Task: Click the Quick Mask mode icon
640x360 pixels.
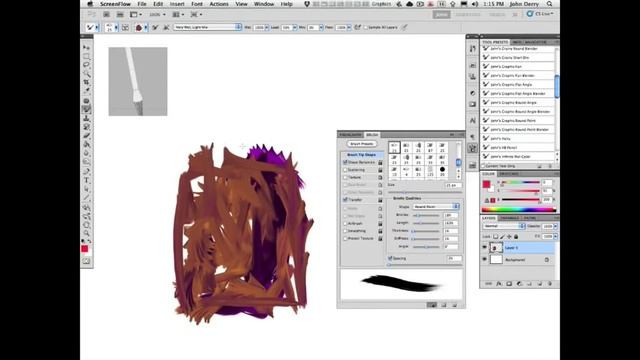Action: (x=86, y=261)
